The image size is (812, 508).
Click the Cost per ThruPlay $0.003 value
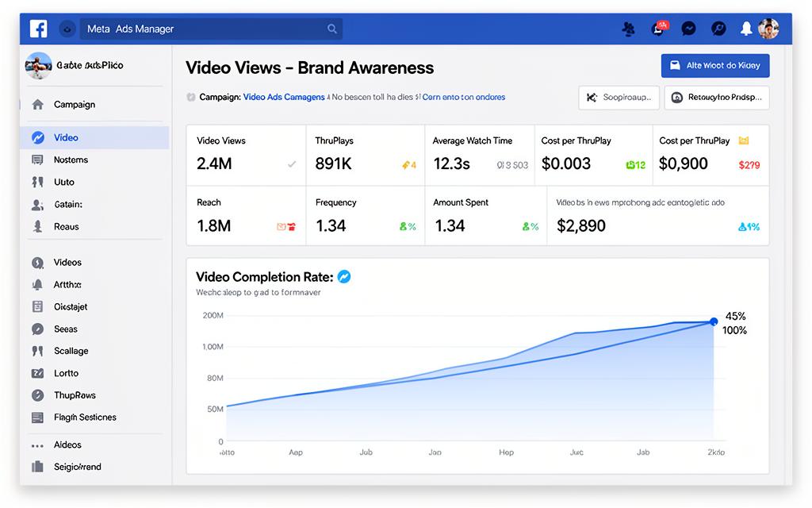pyautogui.click(x=566, y=164)
